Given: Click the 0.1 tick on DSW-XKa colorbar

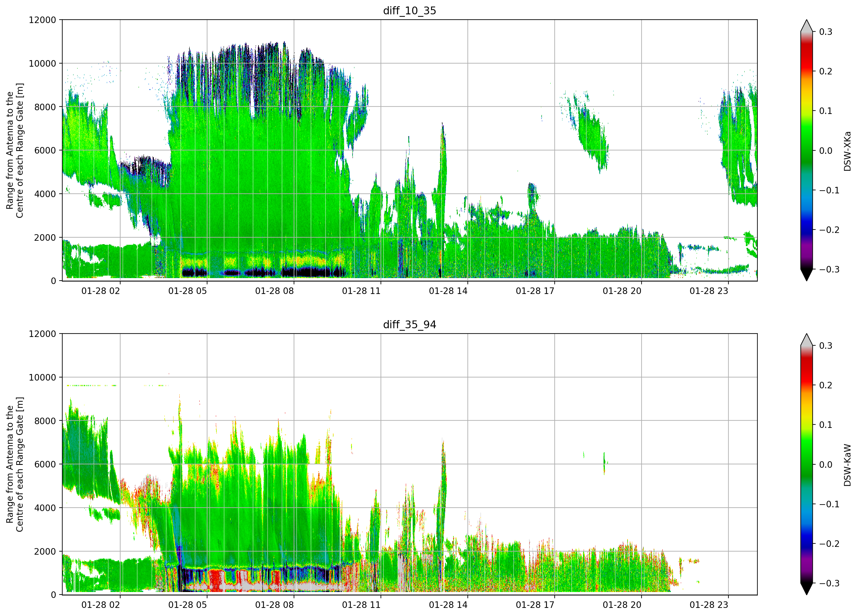Looking at the screenshot, I should tap(826, 111).
